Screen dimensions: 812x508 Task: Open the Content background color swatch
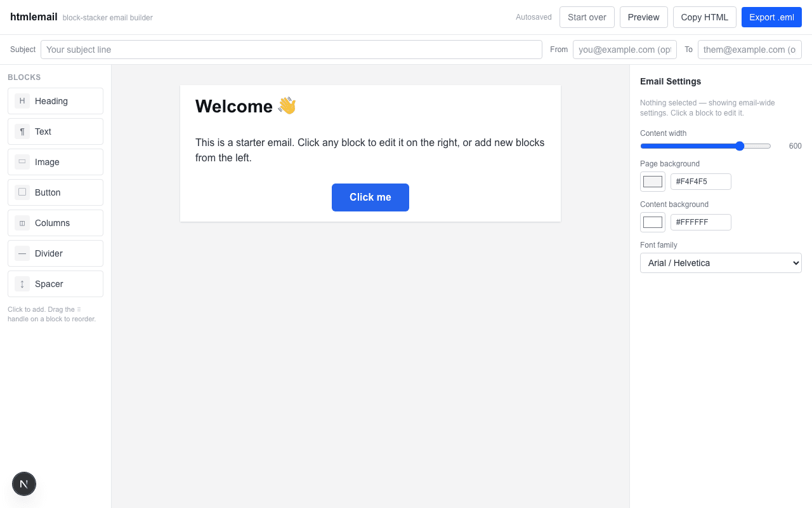(x=653, y=222)
